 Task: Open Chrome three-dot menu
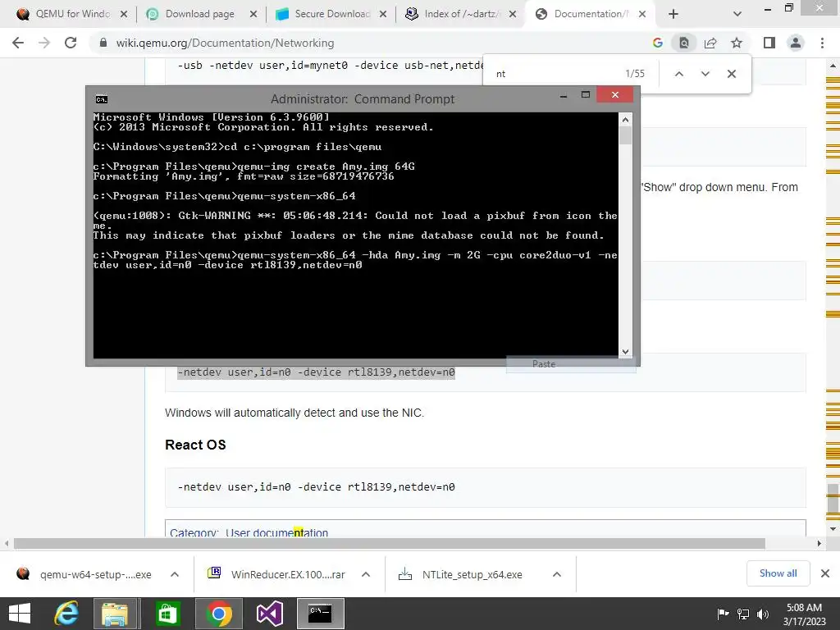click(822, 43)
